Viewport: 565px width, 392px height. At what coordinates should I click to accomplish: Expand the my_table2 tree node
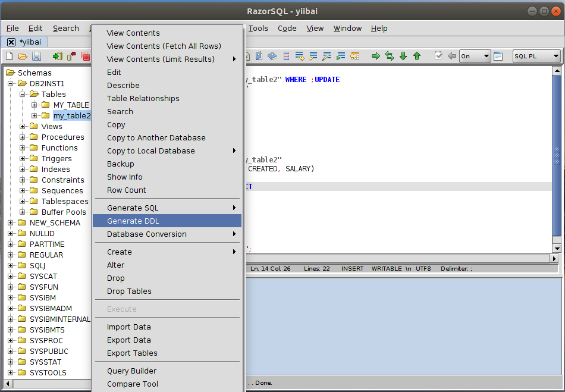click(x=34, y=115)
